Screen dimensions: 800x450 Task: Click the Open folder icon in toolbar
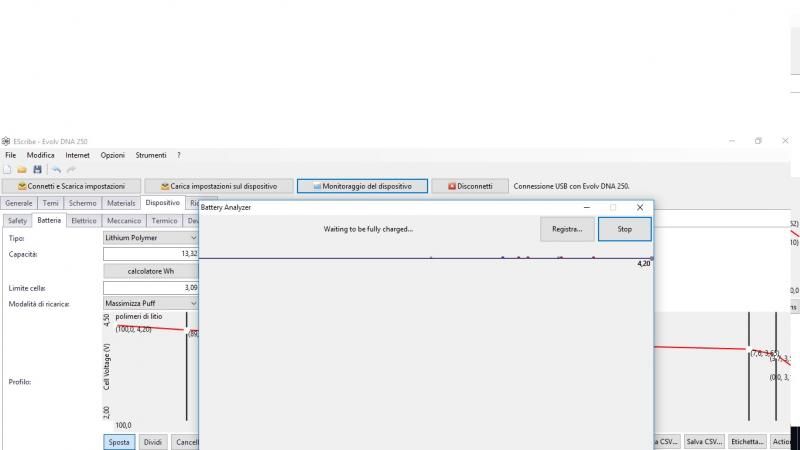[x=22, y=169]
